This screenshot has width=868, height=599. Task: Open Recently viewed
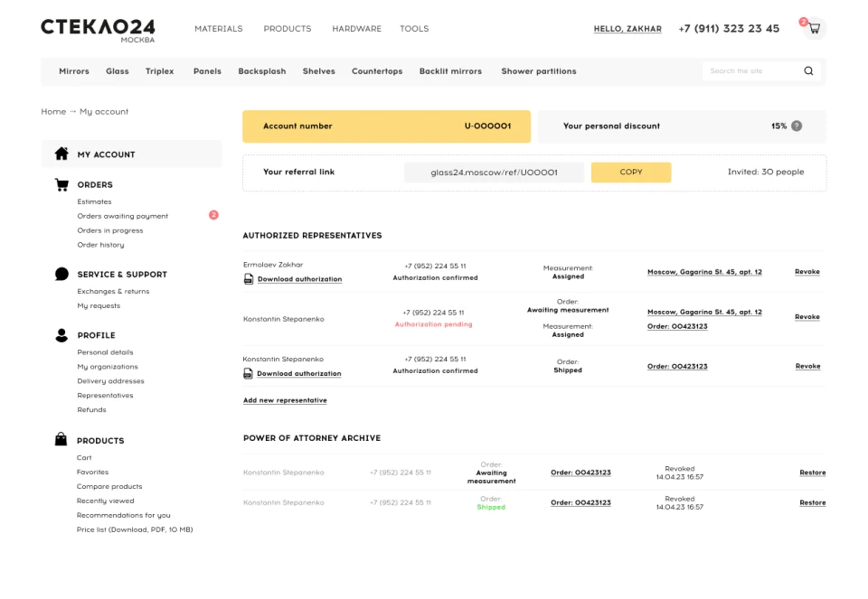(105, 501)
